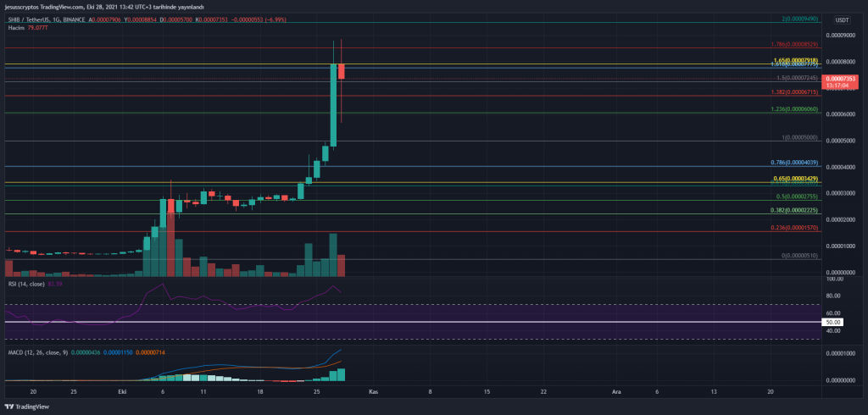Select the 2(0.00009490) Fibonacci level label
The height and width of the screenshot is (415, 868).
[800, 19]
